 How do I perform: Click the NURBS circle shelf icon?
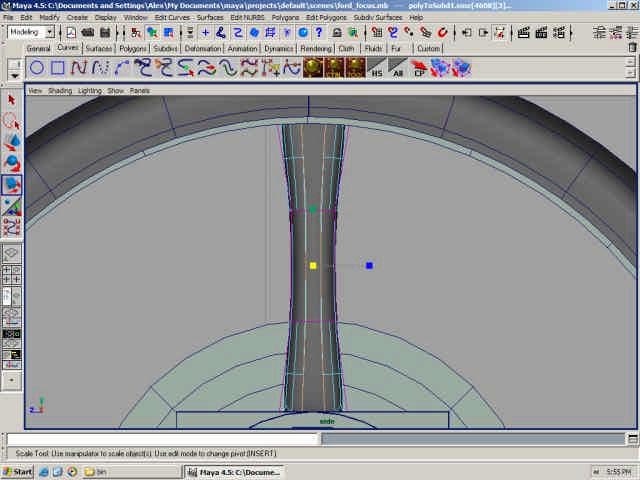point(37,68)
